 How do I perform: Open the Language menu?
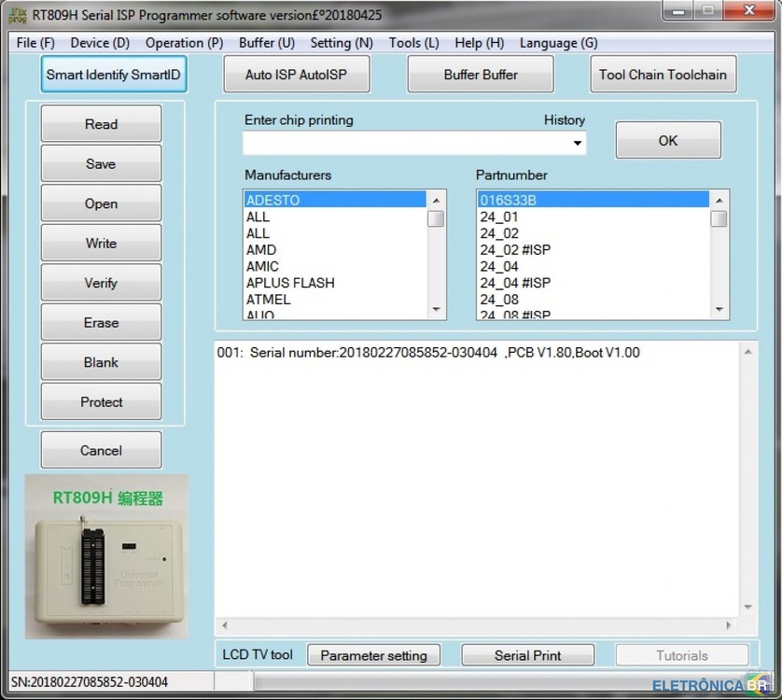click(x=557, y=43)
